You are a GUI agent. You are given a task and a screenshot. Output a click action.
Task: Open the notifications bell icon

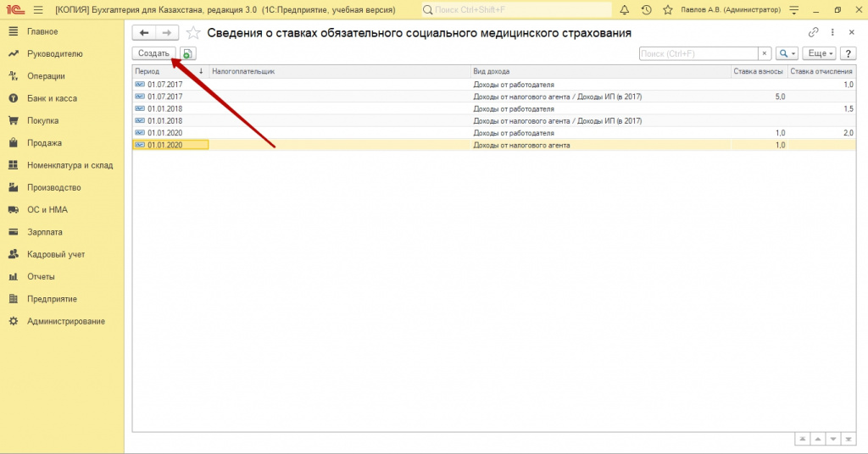tap(625, 10)
